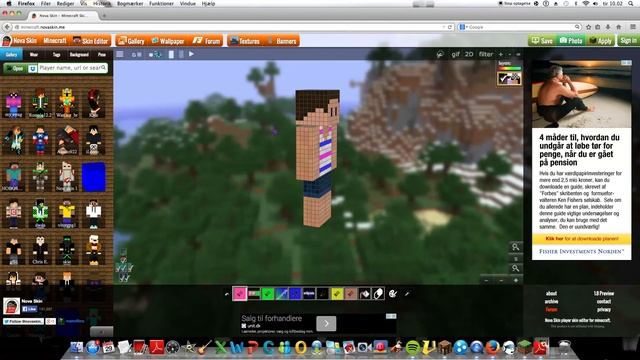Select the solid blue skin thumbnail
The height and width of the screenshot is (360, 640).
93,177
